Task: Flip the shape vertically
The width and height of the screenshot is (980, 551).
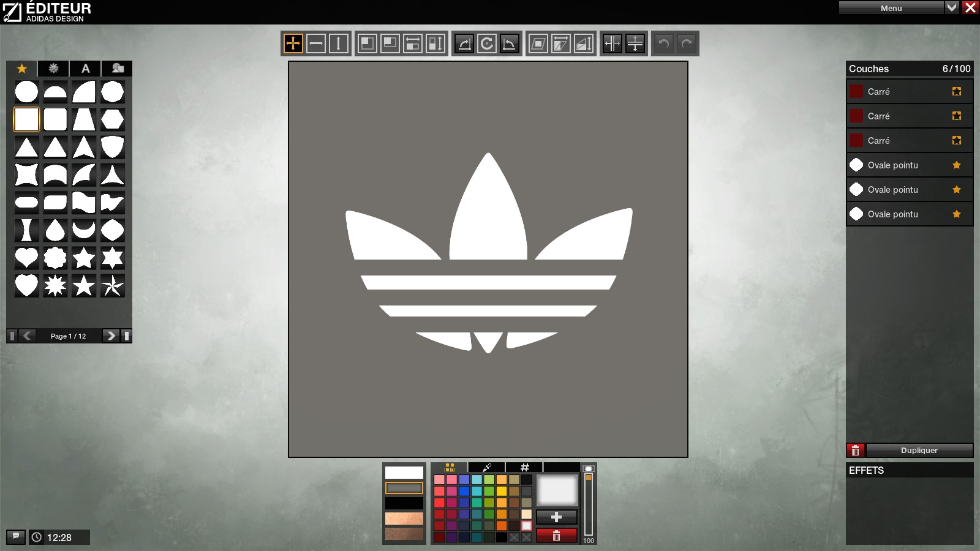Action: pos(635,43)
